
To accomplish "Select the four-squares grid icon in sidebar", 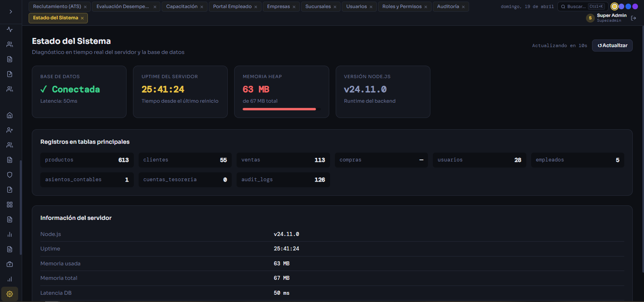I will (x=10, y=205).
